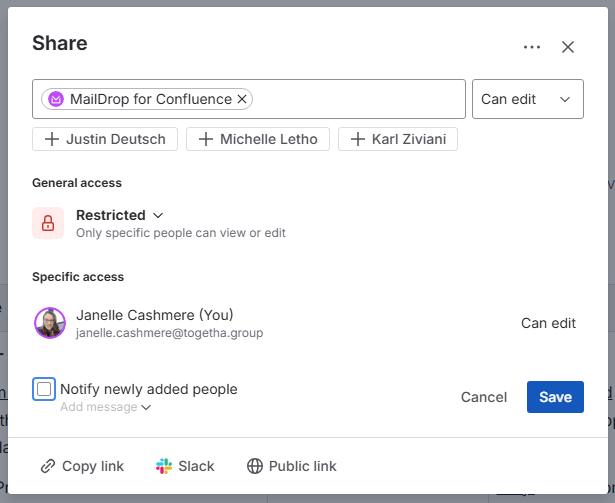Screen dimensions: 615x503
Task: Add Justin Deutsch as a recipient
Action: point(106,139)
